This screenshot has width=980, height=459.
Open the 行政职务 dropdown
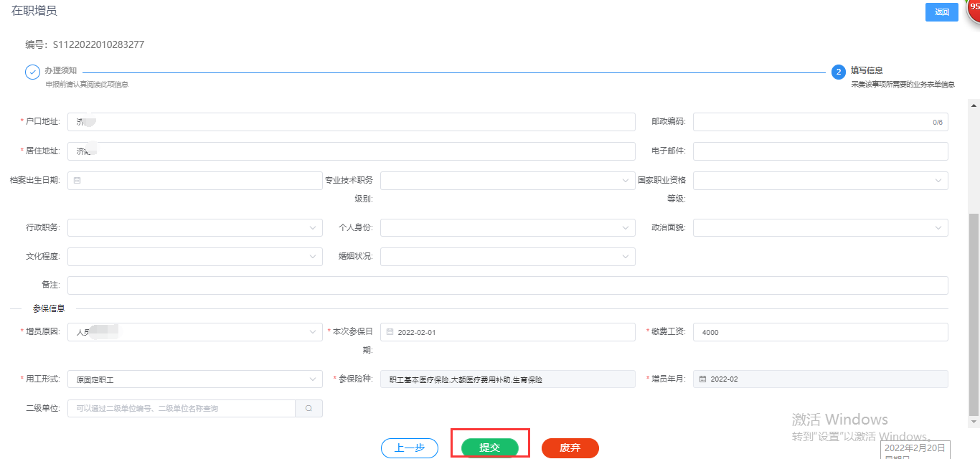click(195, 227)
